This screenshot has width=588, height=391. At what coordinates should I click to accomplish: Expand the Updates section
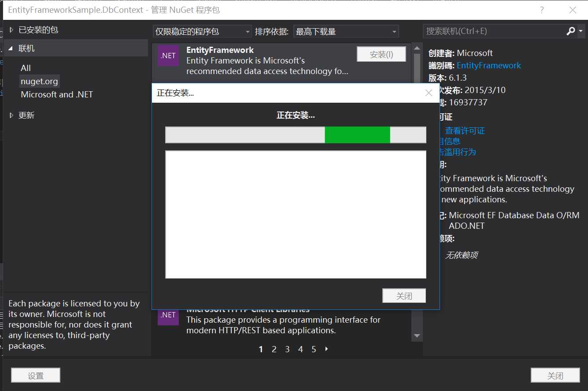pos(11,115)
